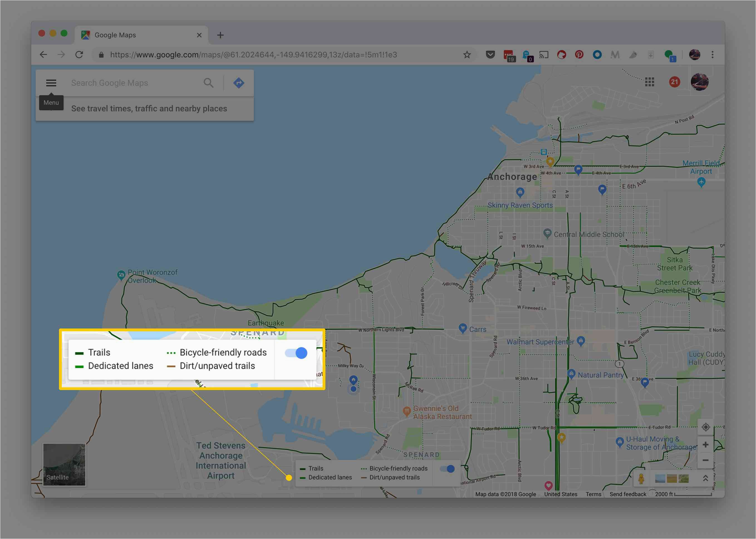The height and width of the screenshot is (539, 756).
Task: Show your location on the map
Action: coord(706,427)
